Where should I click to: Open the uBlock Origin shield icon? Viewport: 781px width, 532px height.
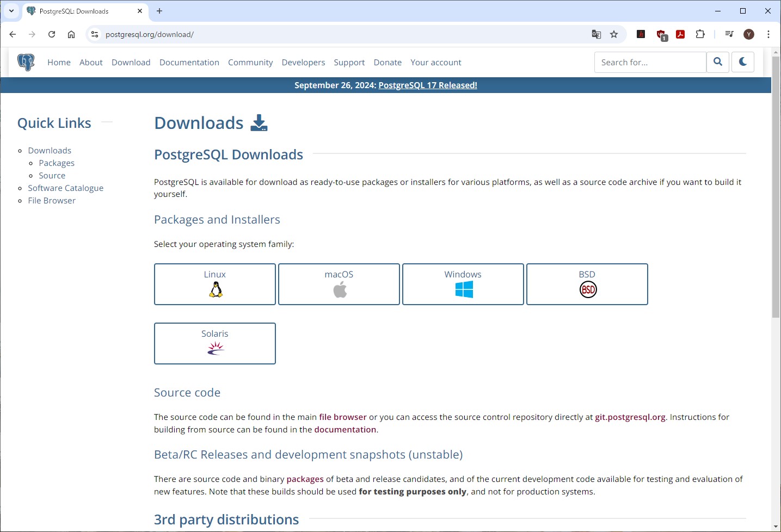[661, 34]
